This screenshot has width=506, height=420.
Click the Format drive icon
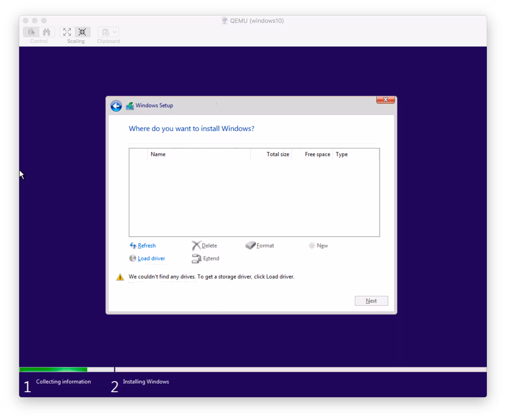250,245
